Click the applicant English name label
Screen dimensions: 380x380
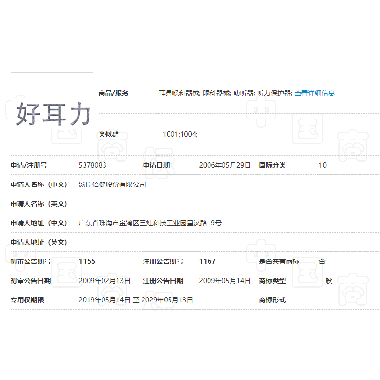click(39, 204)
